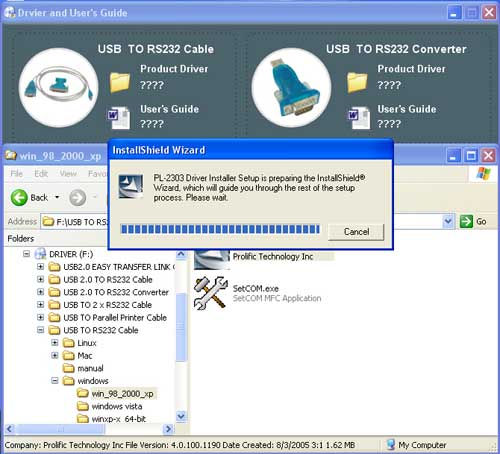This screenshot has width=500, height=454.
Task: Click the installation progress bar
Action: coord(220,229)
